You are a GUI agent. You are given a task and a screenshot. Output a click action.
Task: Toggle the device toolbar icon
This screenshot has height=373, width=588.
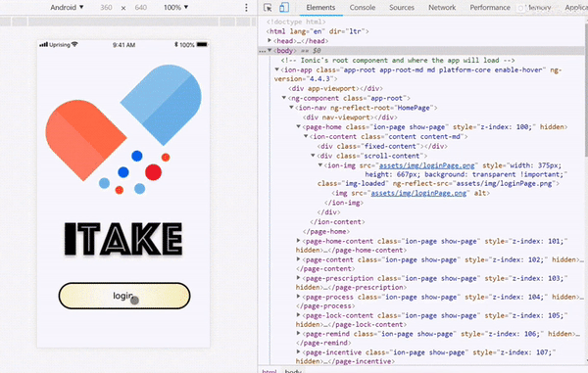click(284, 8)
